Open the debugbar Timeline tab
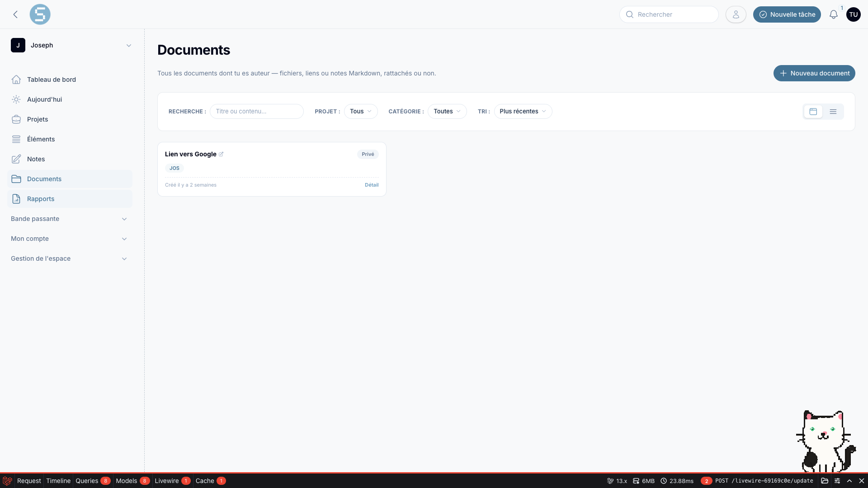 pos(58,481)
